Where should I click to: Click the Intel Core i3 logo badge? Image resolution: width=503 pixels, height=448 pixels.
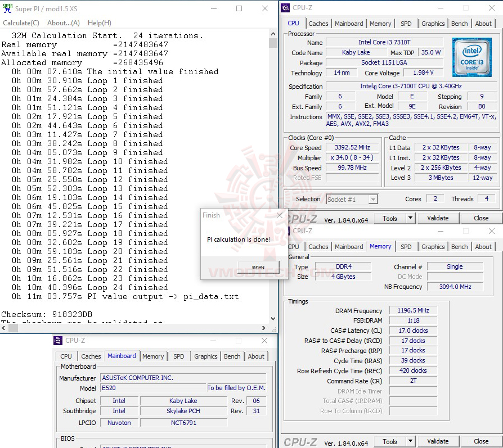click(x=471, y=57)
